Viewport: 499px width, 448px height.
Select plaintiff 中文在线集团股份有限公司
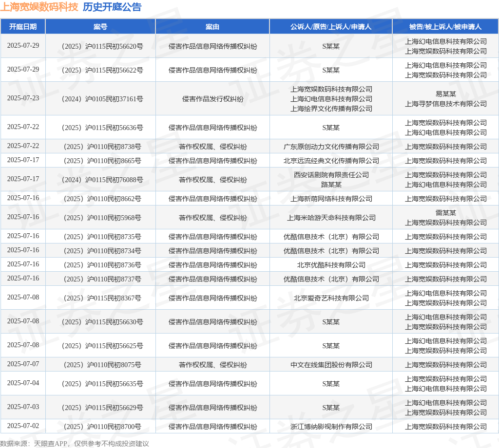point(331,365)
